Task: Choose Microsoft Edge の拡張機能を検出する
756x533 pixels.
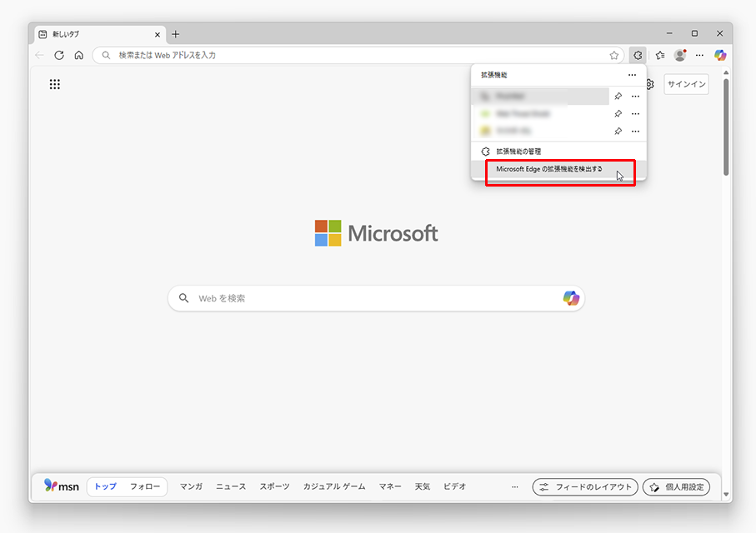Action: [558, 169]
